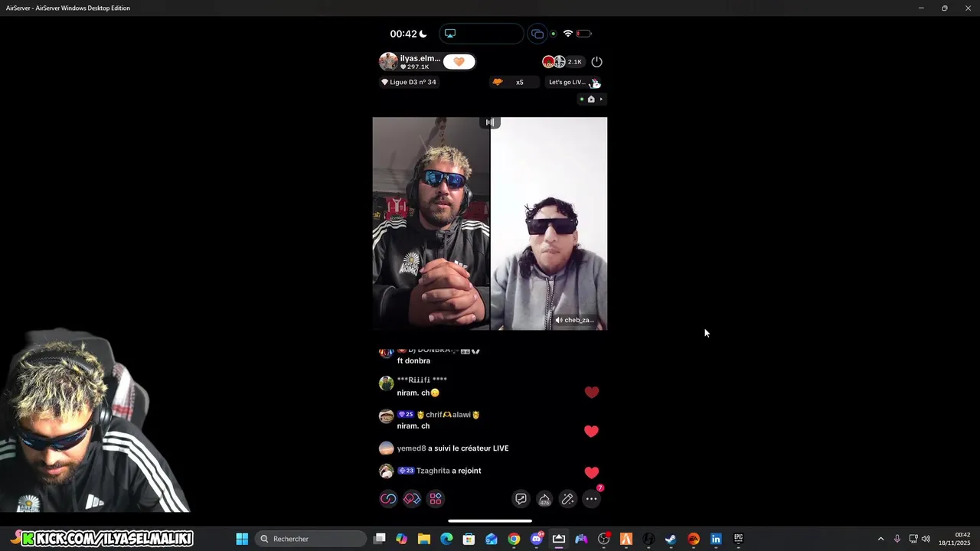Launch Microsoft Edge from the taskbar

tap(446, 539)
